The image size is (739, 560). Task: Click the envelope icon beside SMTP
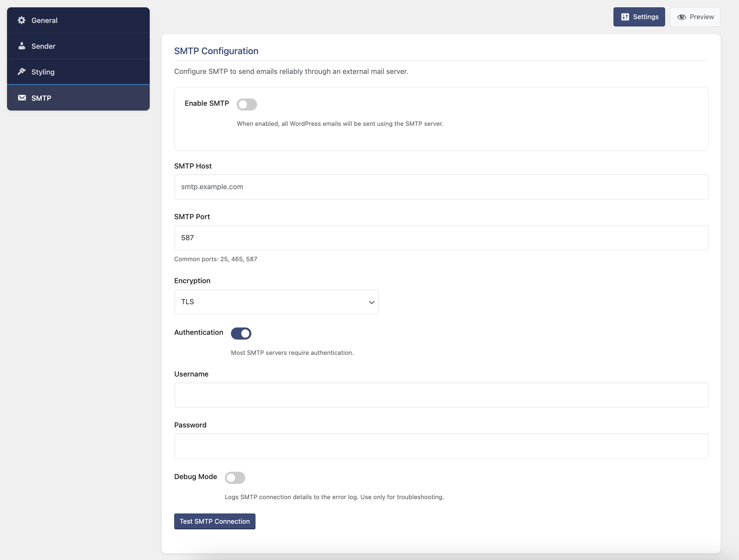click(x=21, y=97)
